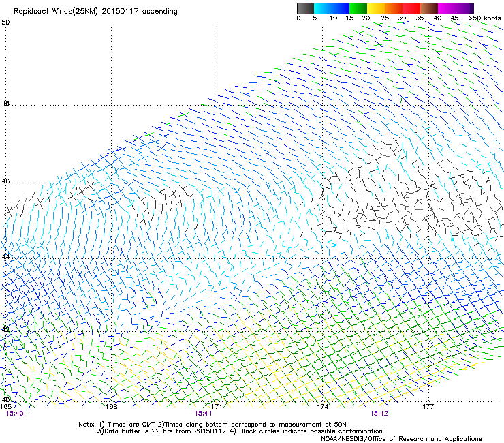Click the brown 35-40 knots legend swatch
This screenshot has height=443, width=504.
tap(429, 8)
